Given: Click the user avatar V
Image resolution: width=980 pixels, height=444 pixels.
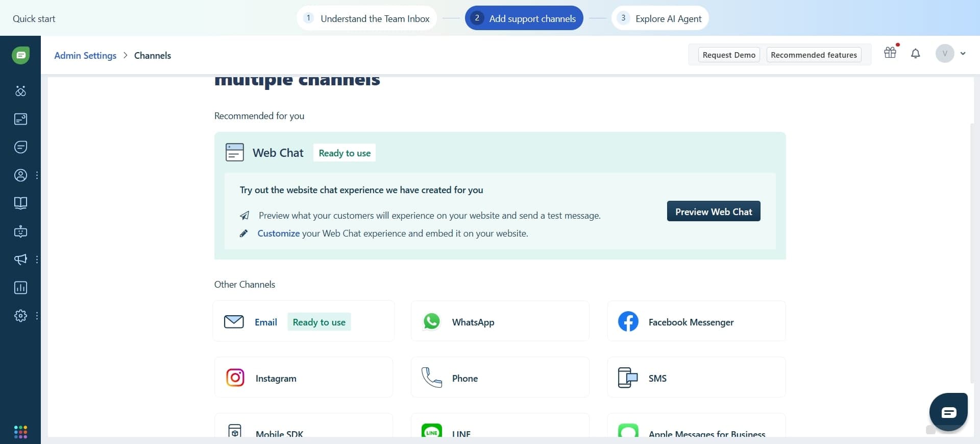Looking at the screenshot, I should tap(945, 53).
